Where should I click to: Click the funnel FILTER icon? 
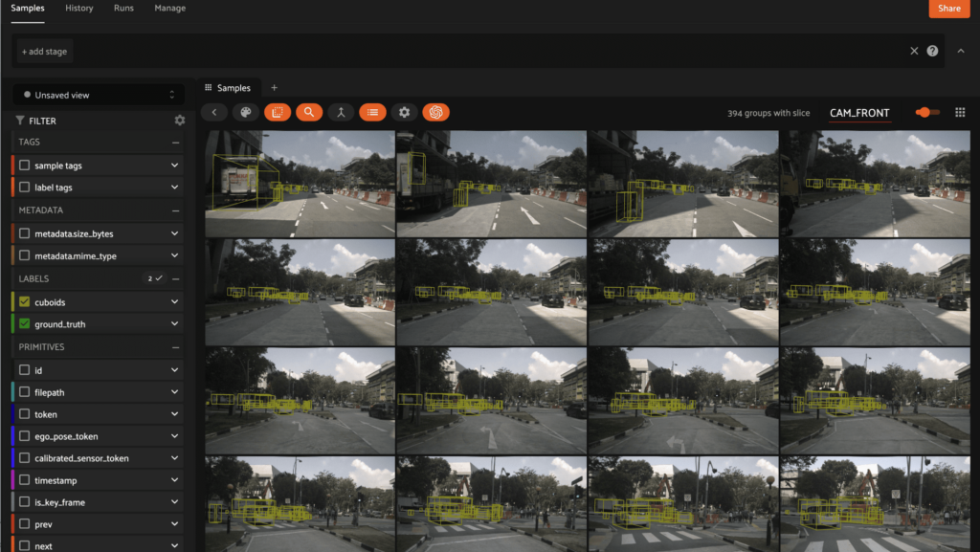click(20, 121)
